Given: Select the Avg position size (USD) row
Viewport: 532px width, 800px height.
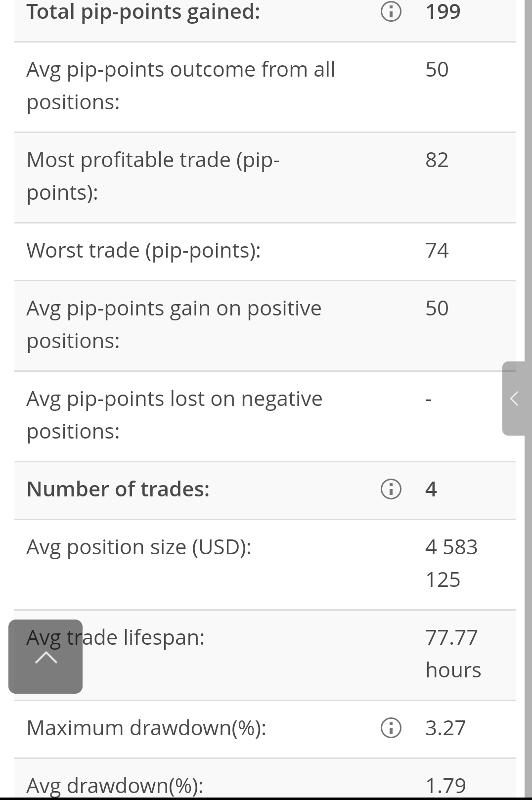Looking at the screenshot, I should (x=265, y=564).
